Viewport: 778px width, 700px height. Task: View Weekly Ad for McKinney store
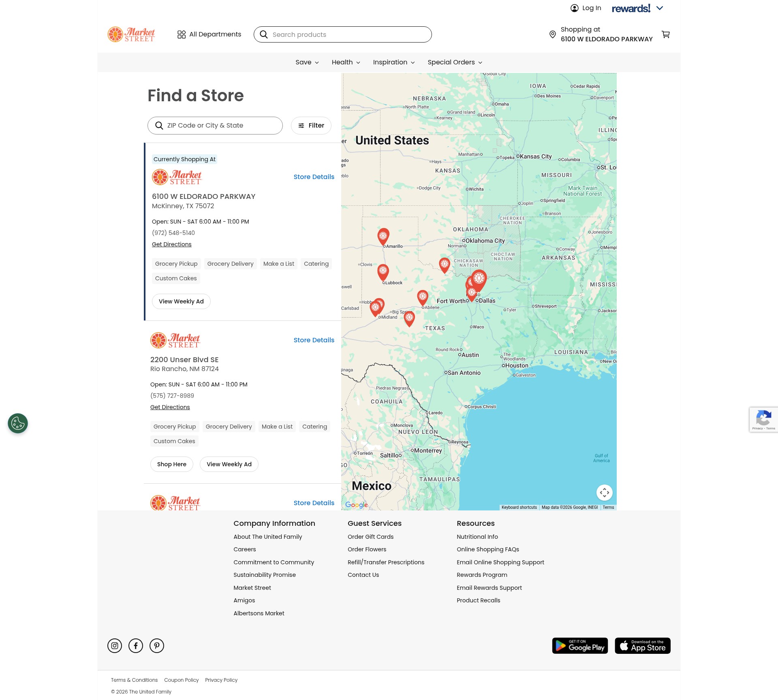point(181,301)
